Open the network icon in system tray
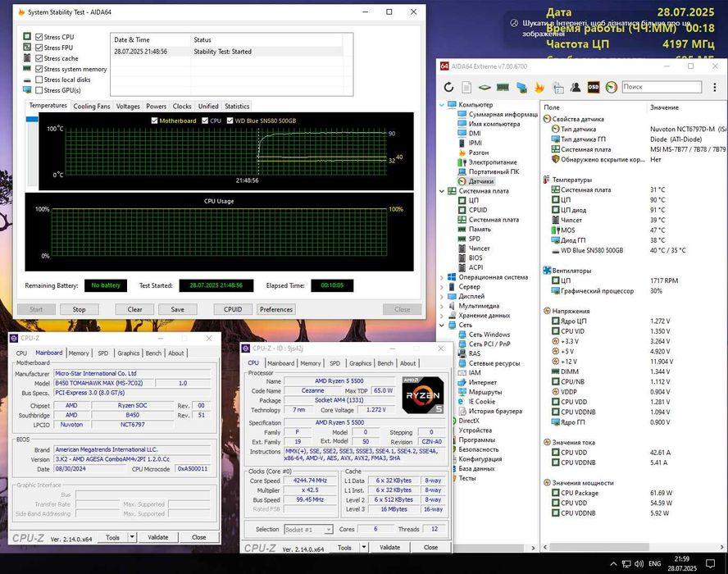Viewport: 728px width, 574px height. tap(626, 564)
